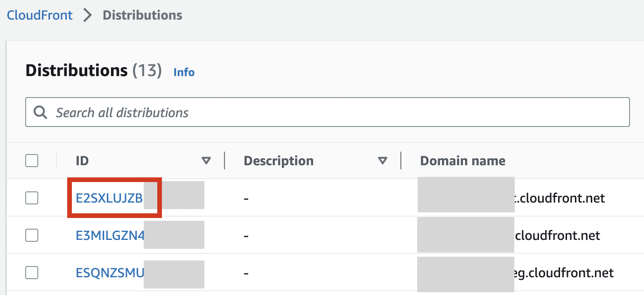Select the Distributions breadcrumb label
Screen dimensions: 644x295
(142, 14)
